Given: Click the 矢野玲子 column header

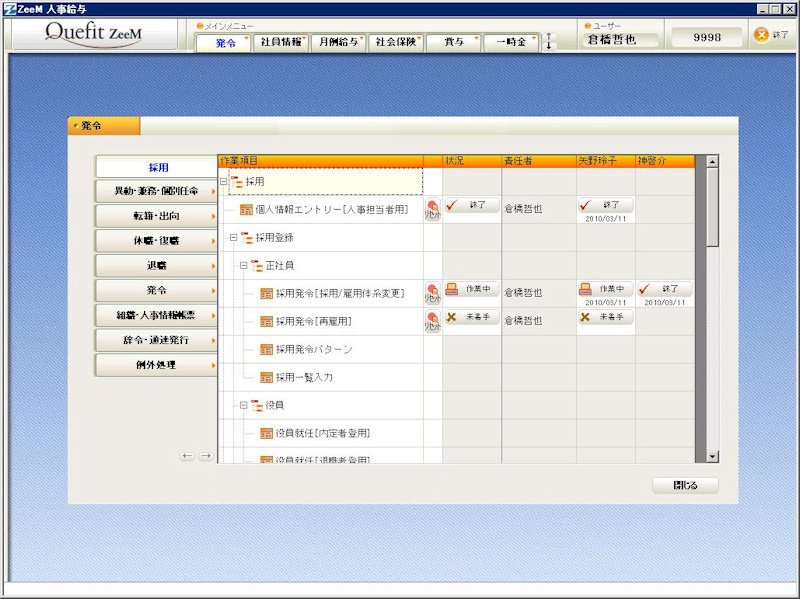Looking at the screenshot, I should (606, 161).
